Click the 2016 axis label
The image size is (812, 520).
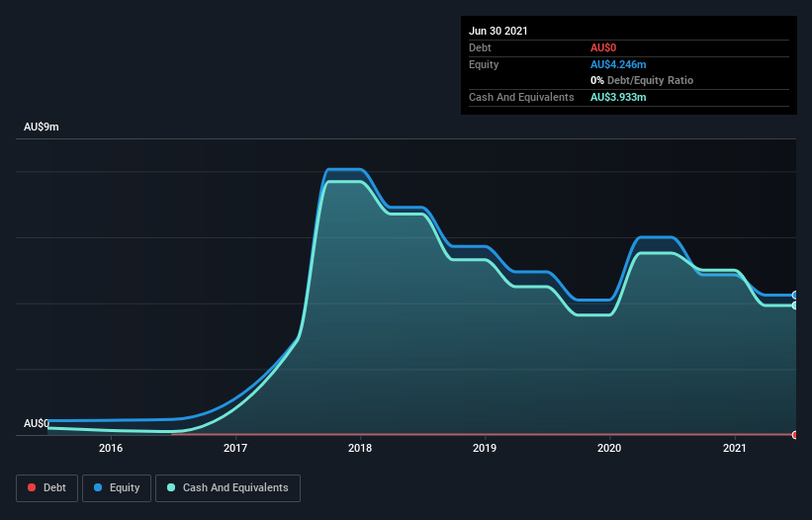click(111, 448)
